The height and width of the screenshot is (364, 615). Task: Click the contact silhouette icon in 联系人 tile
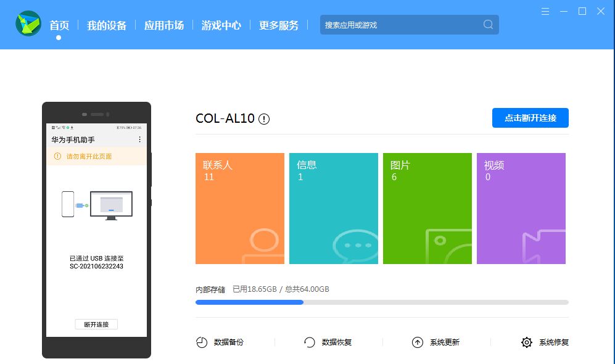[263, 246]
